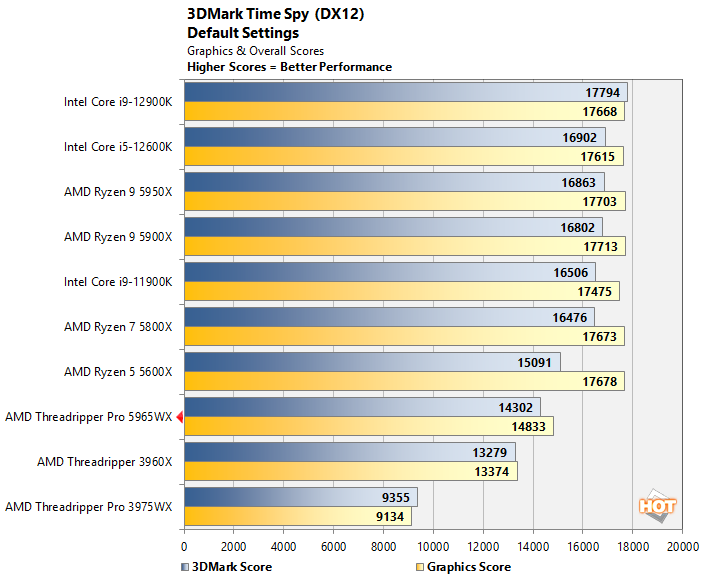Screen dimensions: 708x576
Task: Click the 9134 graphics score value
Action: pyautogui.click(x=390, y=517)
